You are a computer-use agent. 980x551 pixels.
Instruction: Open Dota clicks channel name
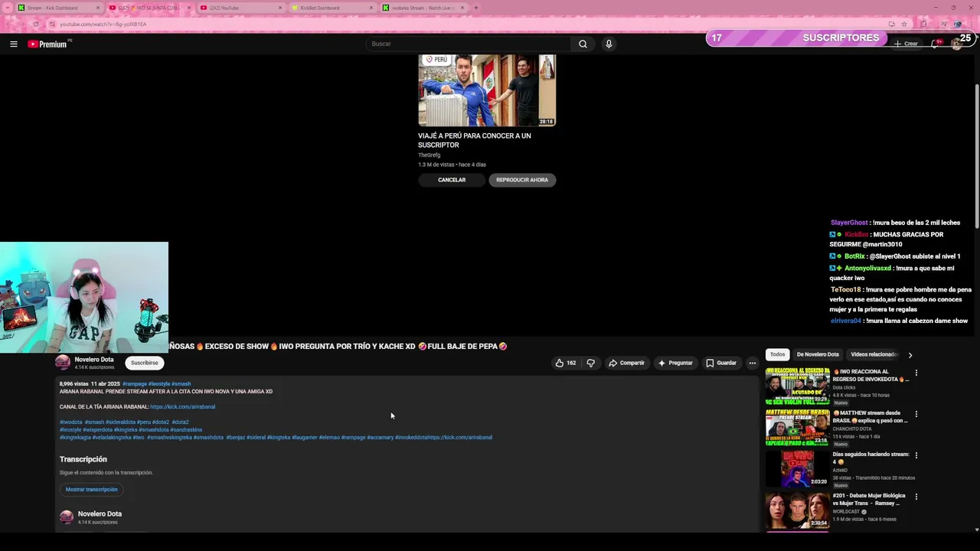(x=844, y=388)
